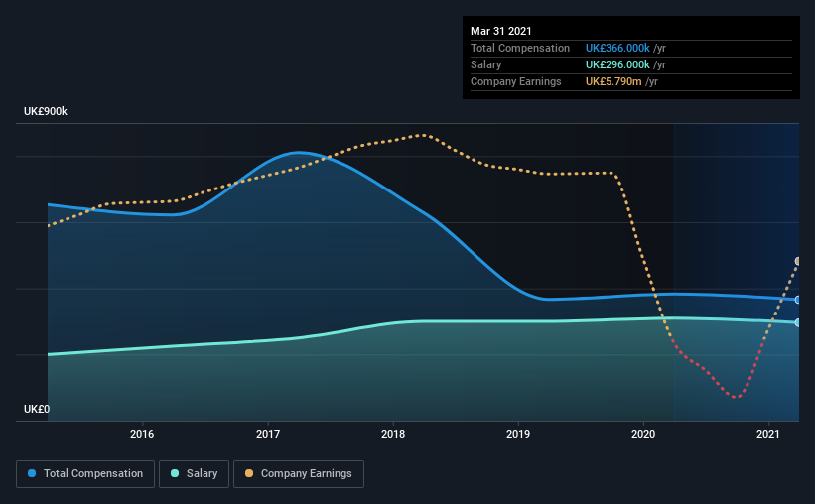
Task: Toggle the Salary legend button
Action: click(194, 474)
